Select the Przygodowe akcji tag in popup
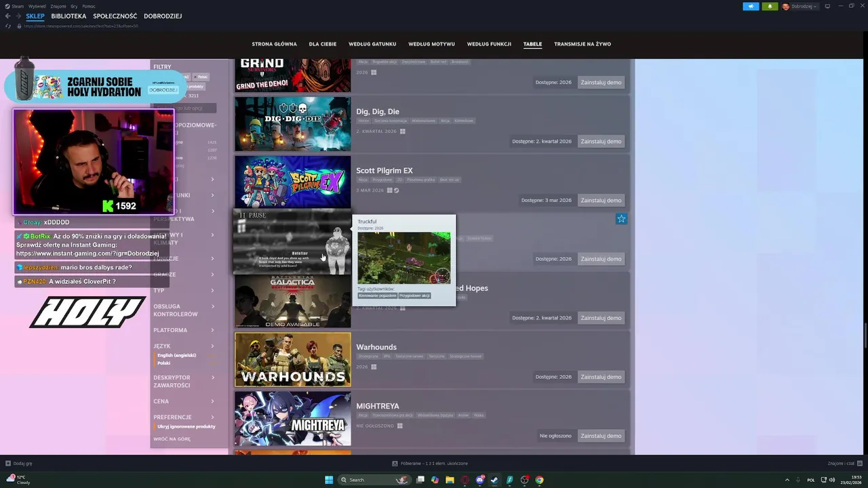This screenshot has width=868, height=488. (x=415, y=296)
